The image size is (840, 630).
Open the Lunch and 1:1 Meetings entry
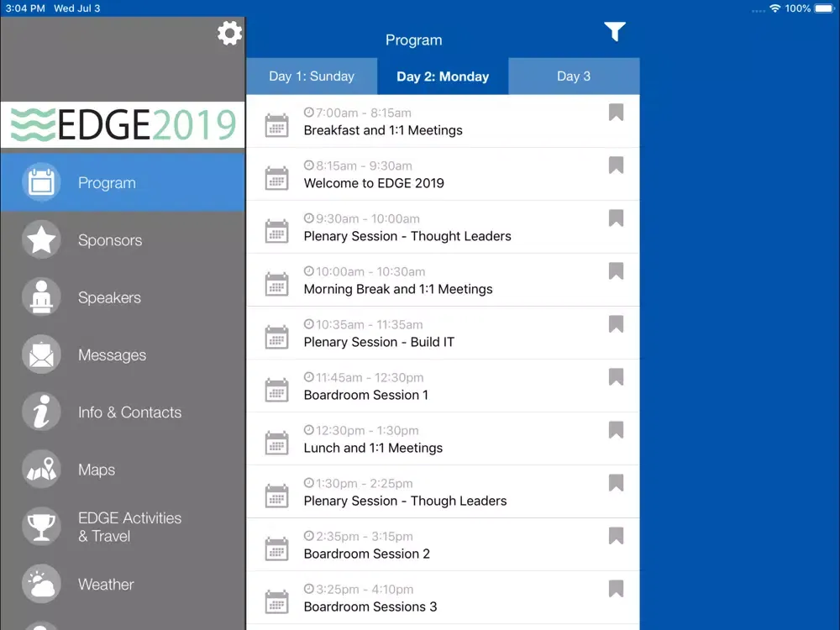443,438
